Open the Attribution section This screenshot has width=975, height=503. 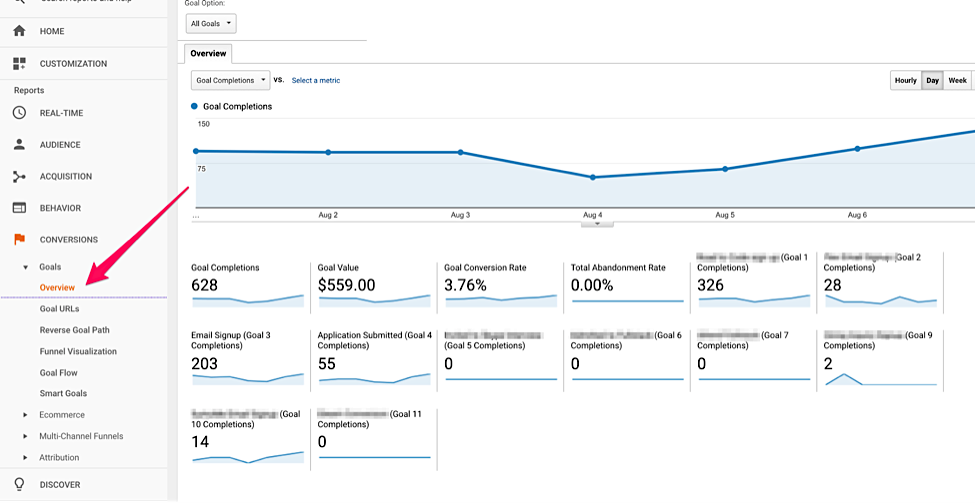tap(59, 458)
